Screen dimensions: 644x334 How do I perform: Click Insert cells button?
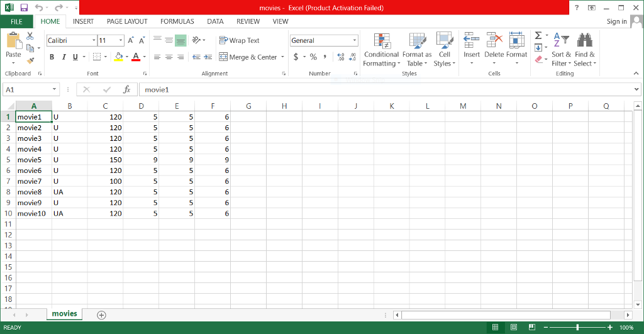472,48
